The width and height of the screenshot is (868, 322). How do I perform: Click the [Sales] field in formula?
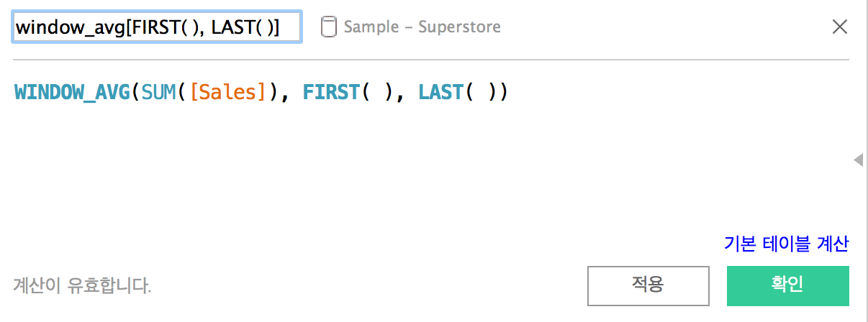click(x=227, y=93)
